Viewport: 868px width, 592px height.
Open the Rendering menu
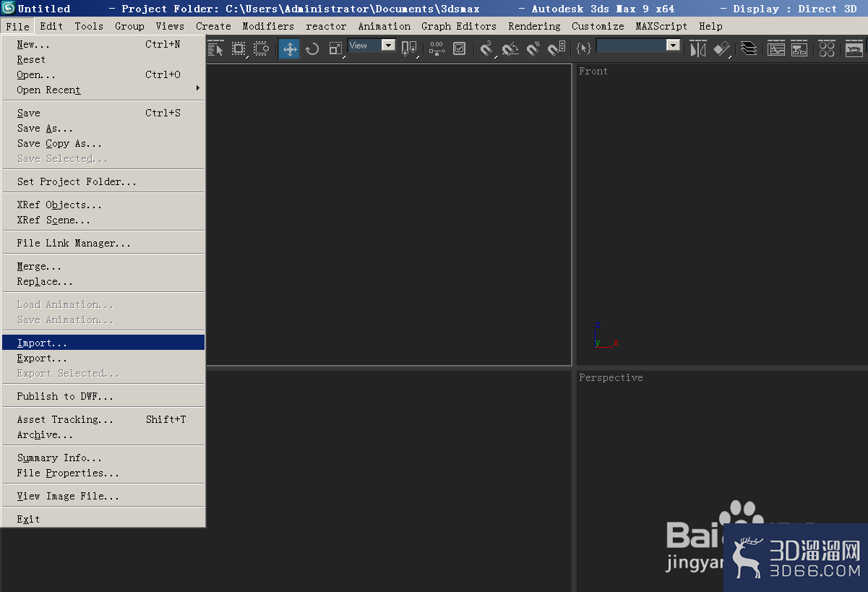click(534, 26)
